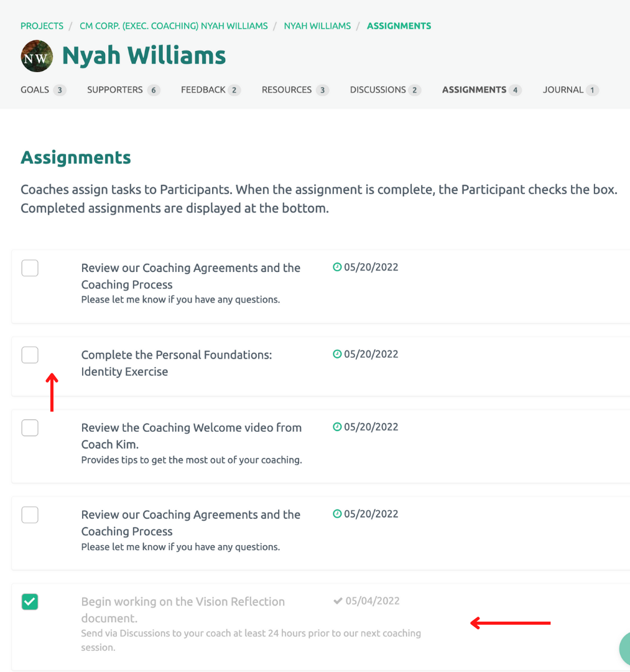Click "Coaches assign tasks to Participants" intro text
The width and height of the screenshot is (630, 672).
coord(319,199)
